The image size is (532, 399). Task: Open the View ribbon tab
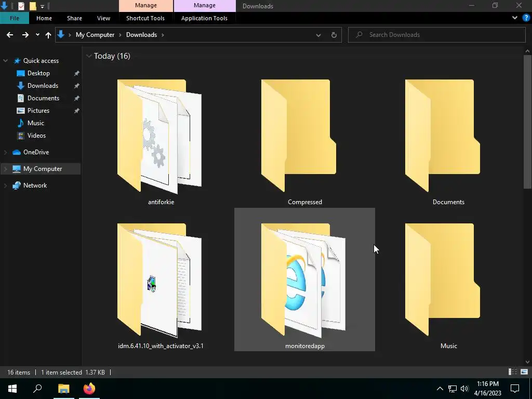click(103, 18)
